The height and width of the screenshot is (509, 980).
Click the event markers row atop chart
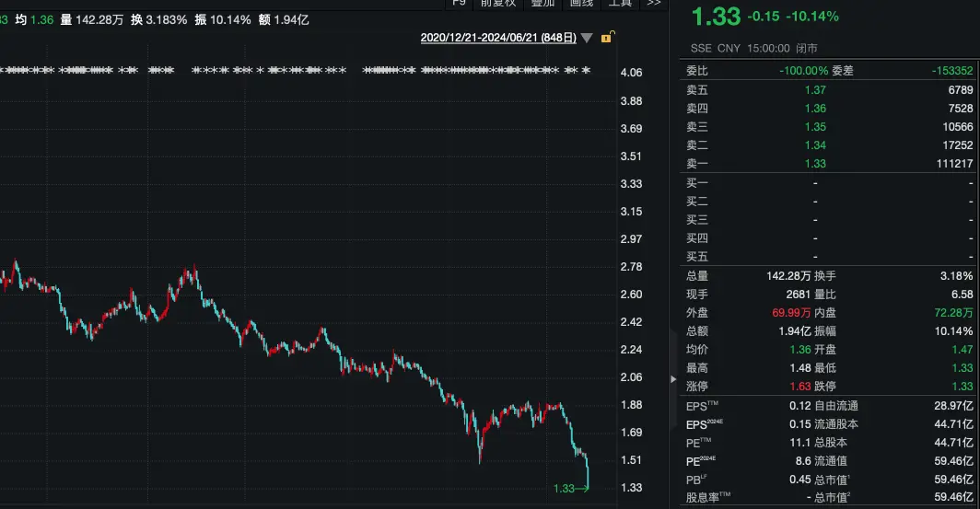(295, 70)
